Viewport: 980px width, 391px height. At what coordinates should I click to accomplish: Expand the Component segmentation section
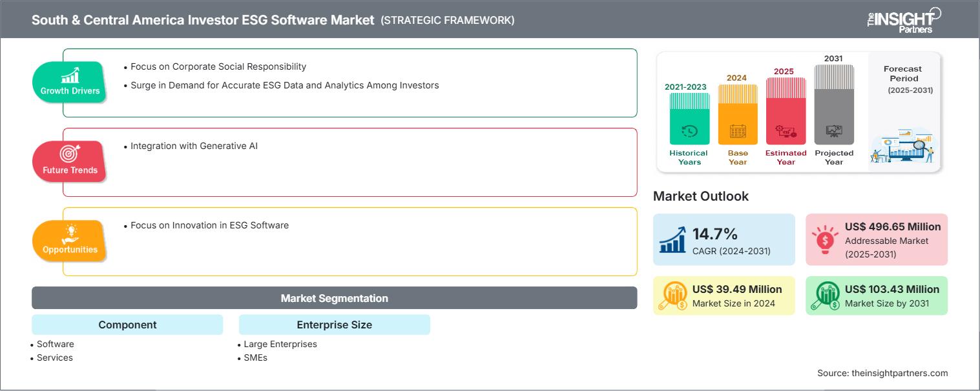coord(127,325)
